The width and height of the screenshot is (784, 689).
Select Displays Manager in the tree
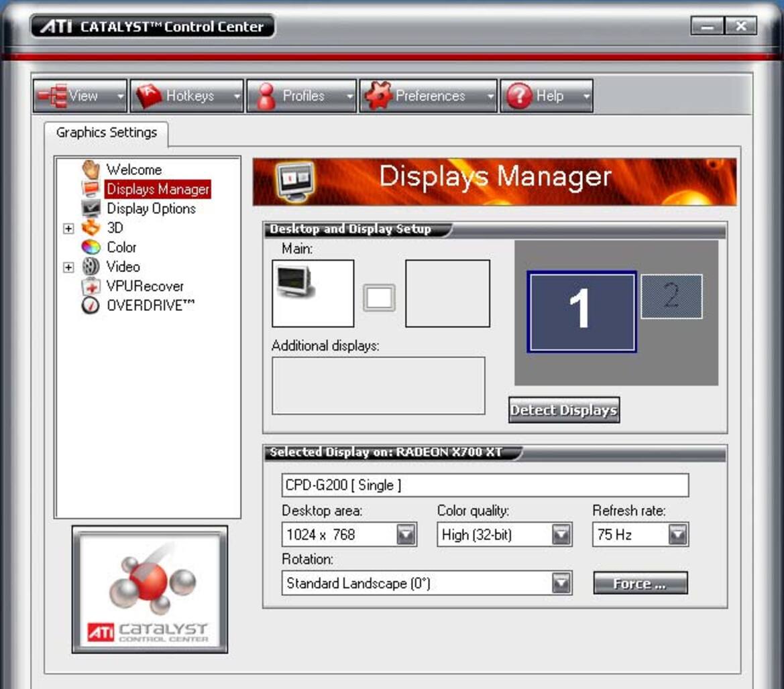158,190
